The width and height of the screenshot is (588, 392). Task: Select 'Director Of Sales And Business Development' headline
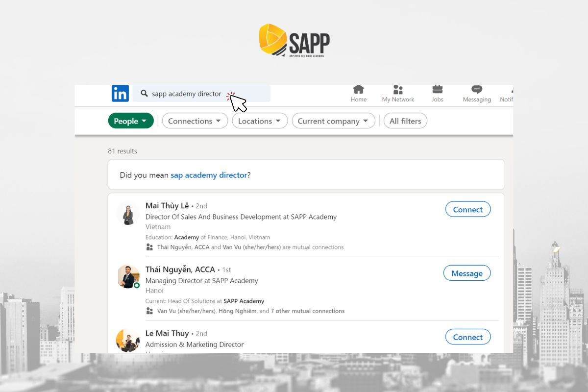[x=241, y=217]
